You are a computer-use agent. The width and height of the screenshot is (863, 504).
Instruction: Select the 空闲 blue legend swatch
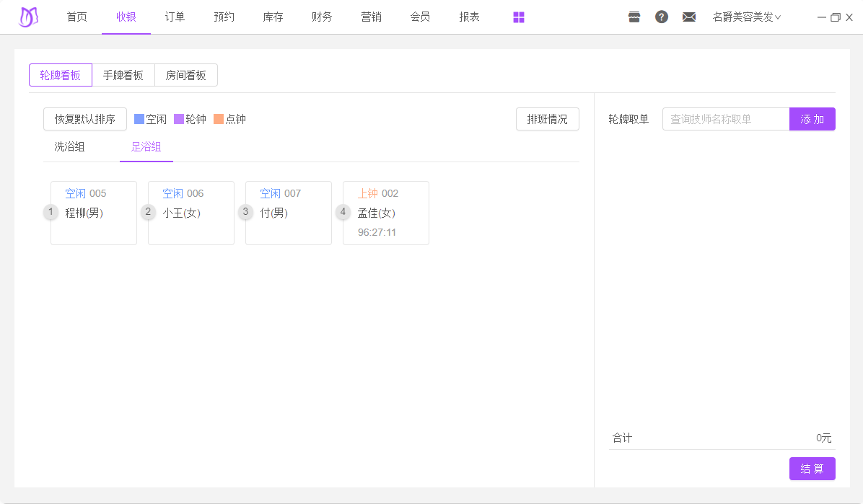coord(139,119)
